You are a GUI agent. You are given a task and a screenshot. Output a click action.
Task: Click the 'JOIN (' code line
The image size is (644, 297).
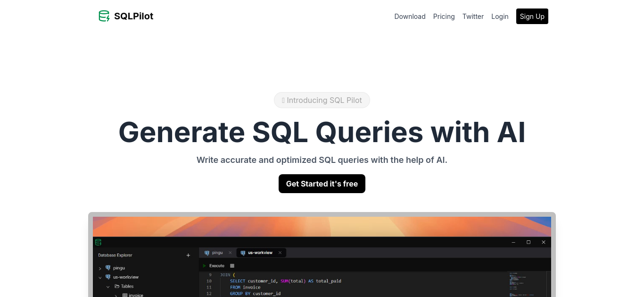pos(227,275)
